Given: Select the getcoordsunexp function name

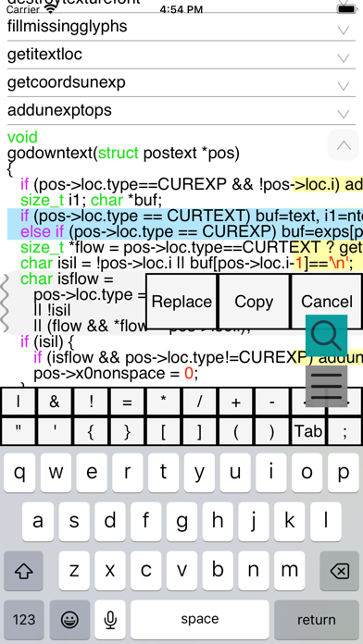Looking at the screenshot, I should point(66,82).
